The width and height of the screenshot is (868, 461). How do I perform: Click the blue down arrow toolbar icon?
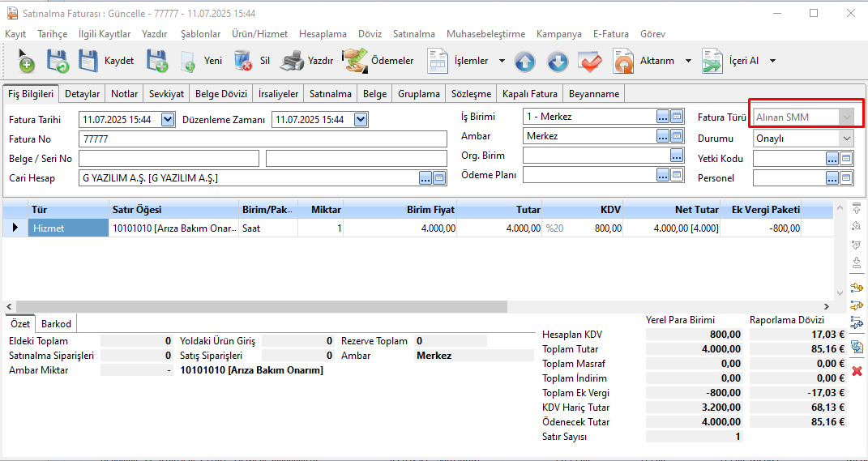pyautogui.click(x=558, y=61)
